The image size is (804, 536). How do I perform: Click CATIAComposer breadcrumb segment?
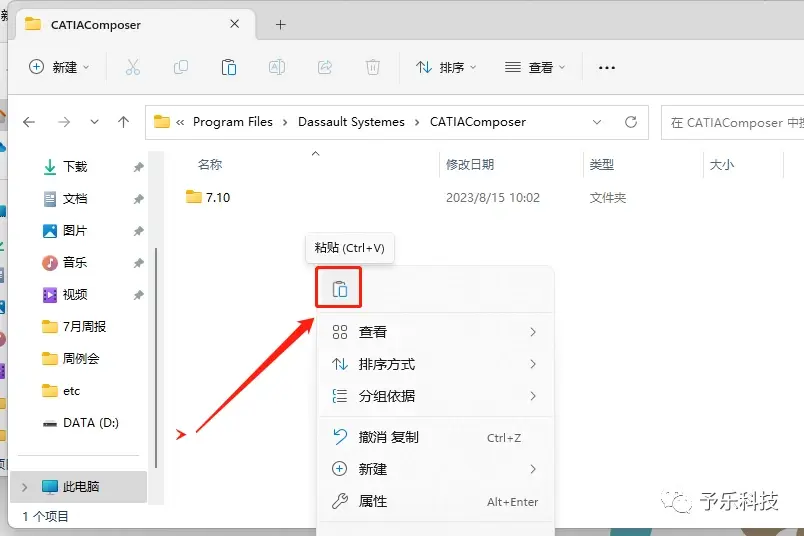478,122
